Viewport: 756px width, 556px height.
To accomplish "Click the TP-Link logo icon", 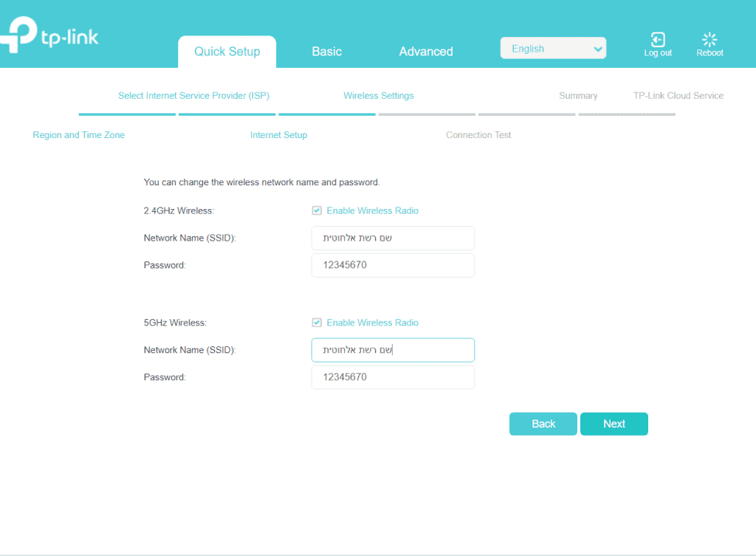I will (x=18, y=36).
